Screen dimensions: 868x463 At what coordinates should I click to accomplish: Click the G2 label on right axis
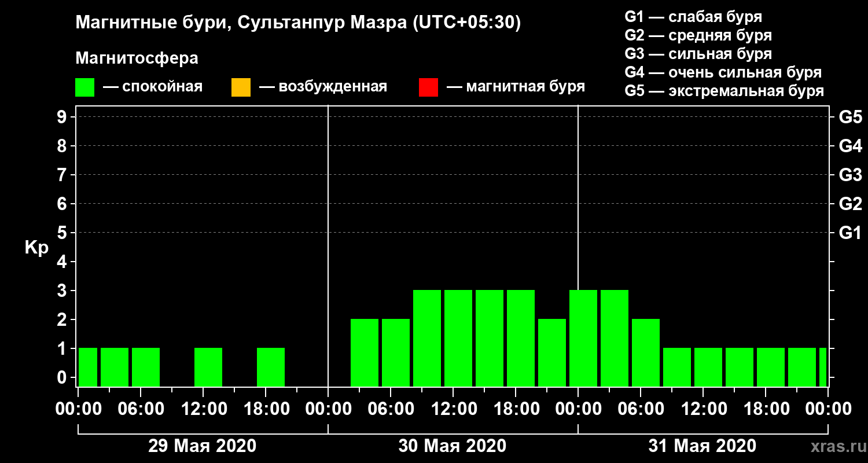pos(850,204)
